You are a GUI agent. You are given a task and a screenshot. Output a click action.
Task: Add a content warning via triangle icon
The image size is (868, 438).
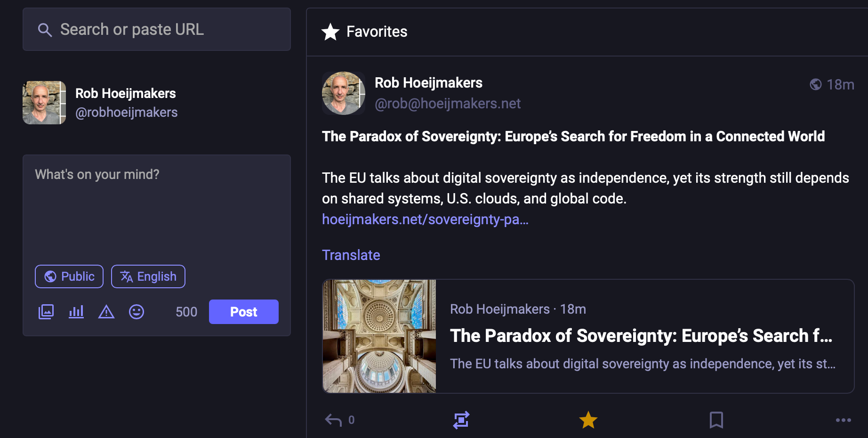pos(106,312)
